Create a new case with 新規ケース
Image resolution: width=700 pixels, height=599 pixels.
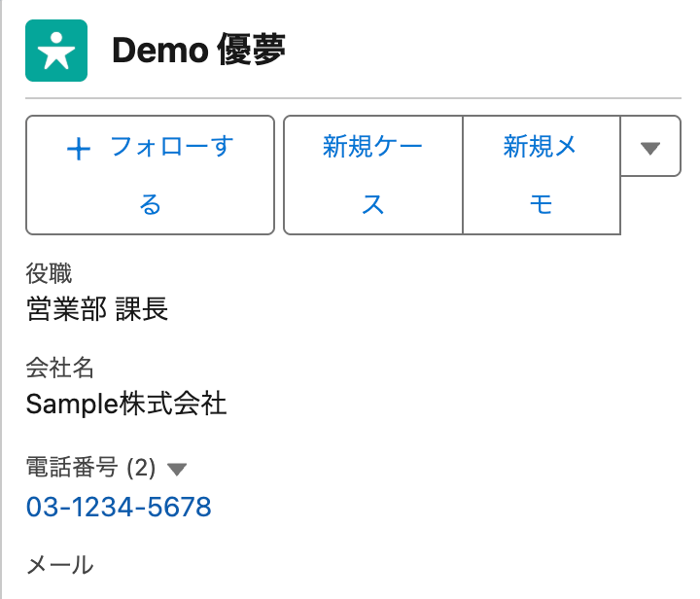tap(373, 175)
